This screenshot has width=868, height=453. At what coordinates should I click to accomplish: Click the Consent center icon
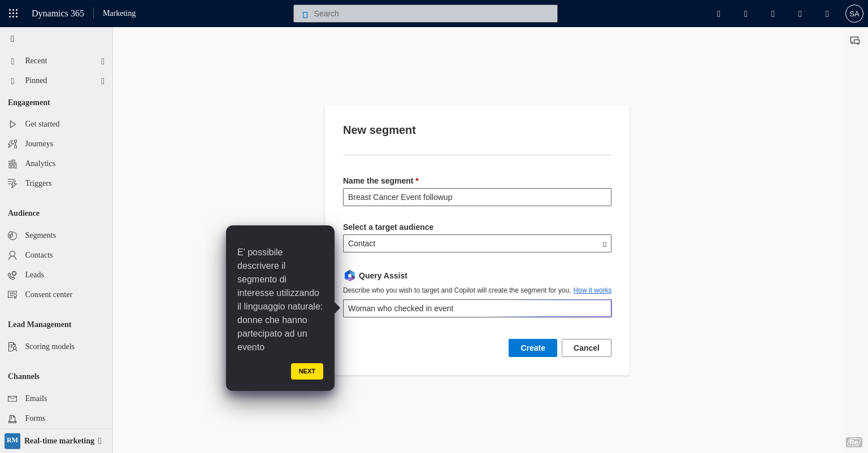coord(12,295)
